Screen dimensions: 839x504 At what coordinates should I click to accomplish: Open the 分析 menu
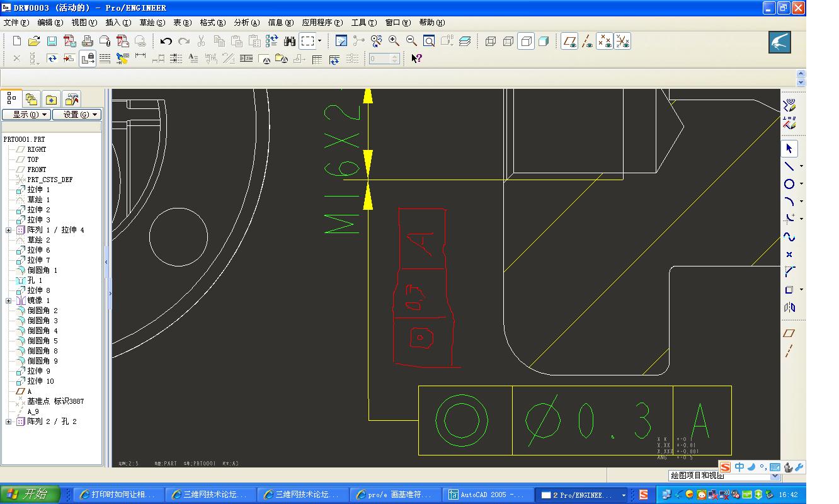pos(247,23)
